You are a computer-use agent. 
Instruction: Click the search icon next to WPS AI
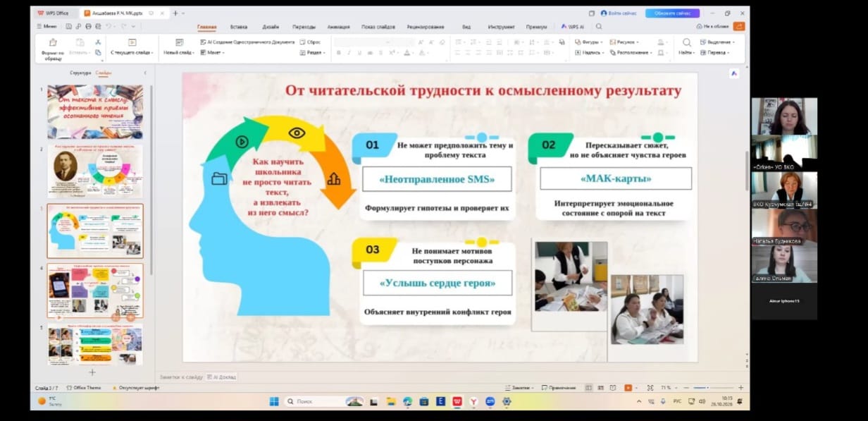tap(599, 26)
